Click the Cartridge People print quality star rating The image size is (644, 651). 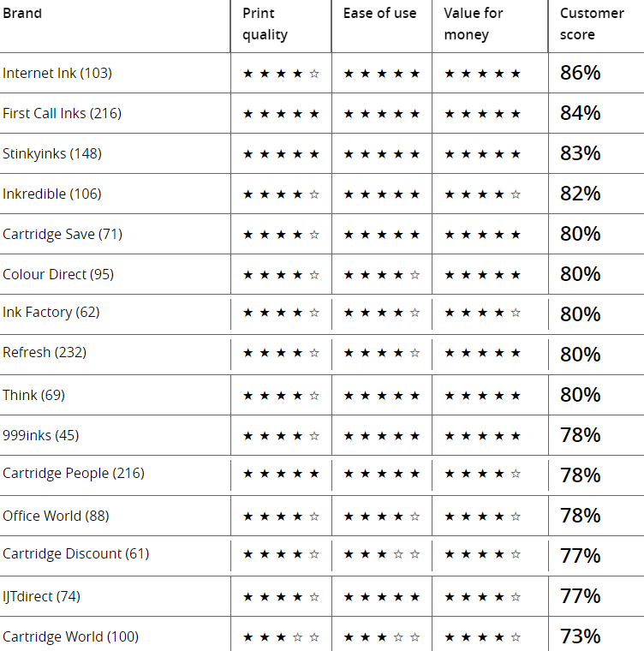pos(281,474)
